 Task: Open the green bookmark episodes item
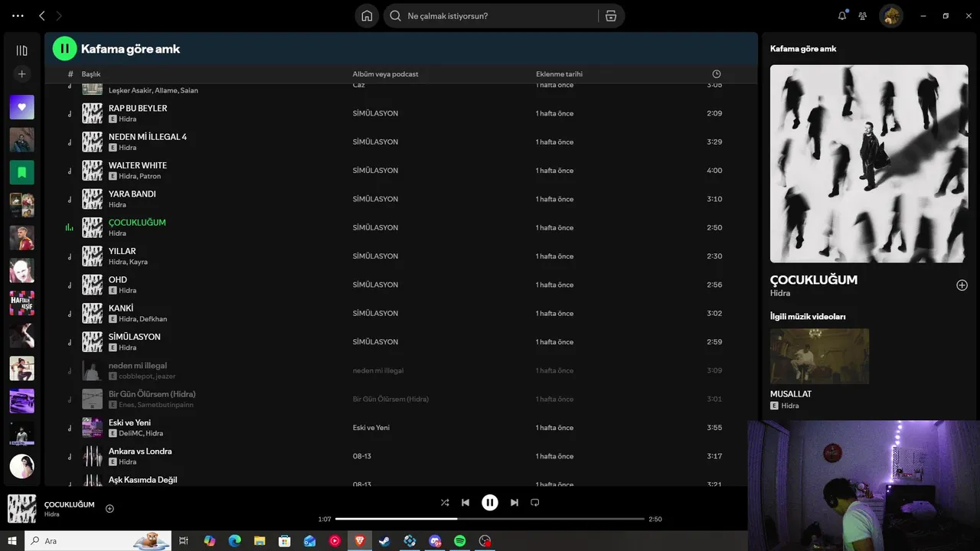pyautogui.click(x=21, y=172)
